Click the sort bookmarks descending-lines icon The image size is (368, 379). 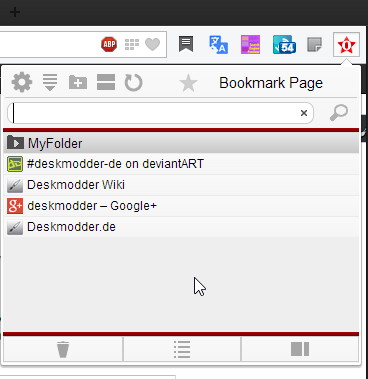[x=50, y=82]
